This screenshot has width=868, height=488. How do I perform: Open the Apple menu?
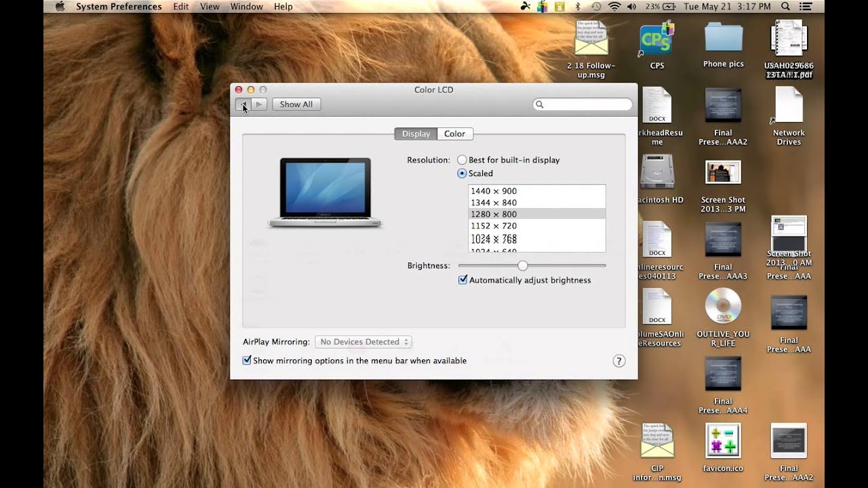tap(60, 7)
